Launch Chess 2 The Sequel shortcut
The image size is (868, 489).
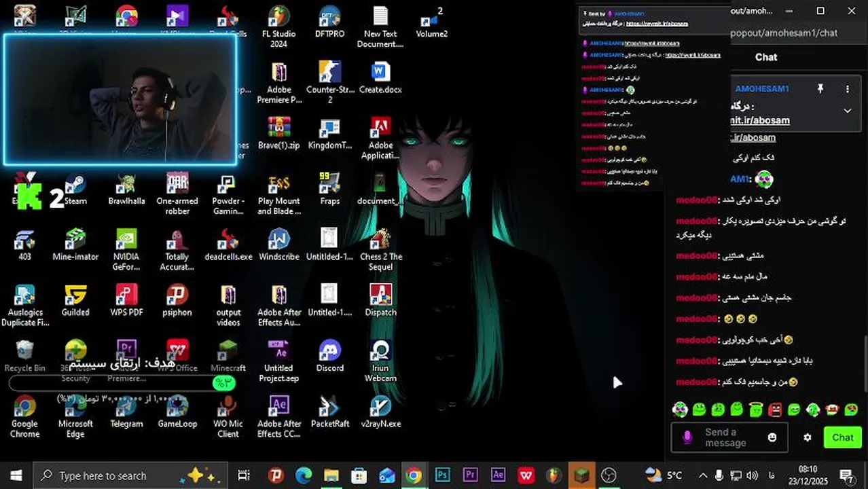(x=380, y=249)
